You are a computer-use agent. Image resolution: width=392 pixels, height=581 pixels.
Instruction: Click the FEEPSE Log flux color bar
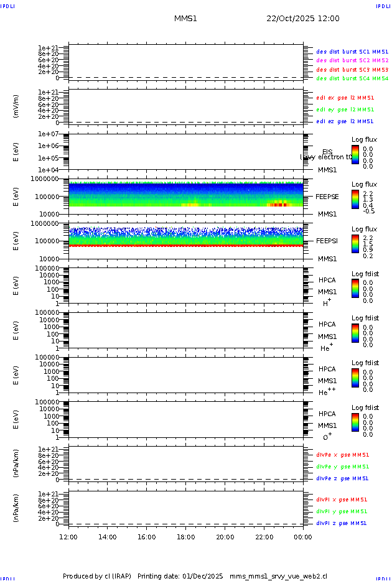[x=355, y=200]
